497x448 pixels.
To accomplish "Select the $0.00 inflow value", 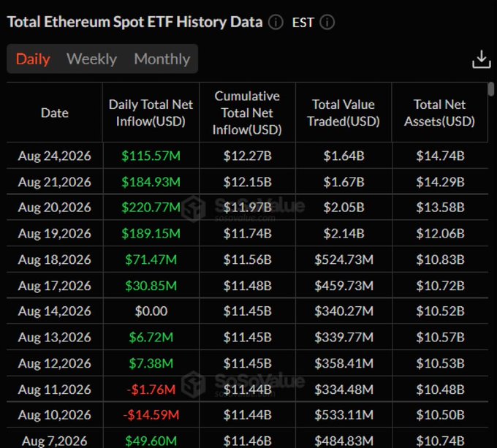I will click(x=151, y=311).
